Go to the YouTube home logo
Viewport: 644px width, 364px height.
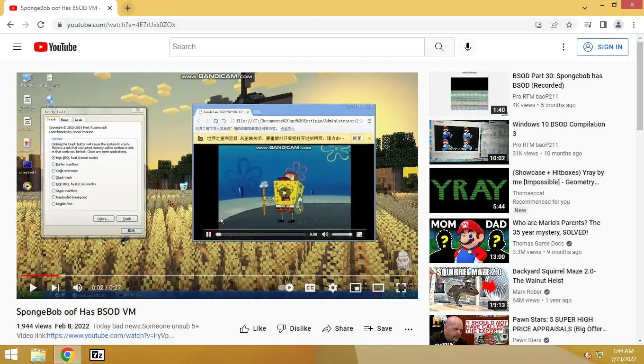[x=55, y=47]
